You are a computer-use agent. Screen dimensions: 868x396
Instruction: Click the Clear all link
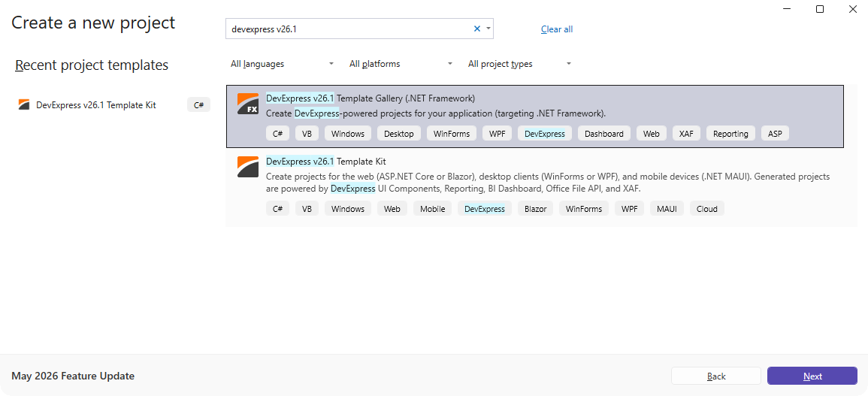tap(557, 29)
